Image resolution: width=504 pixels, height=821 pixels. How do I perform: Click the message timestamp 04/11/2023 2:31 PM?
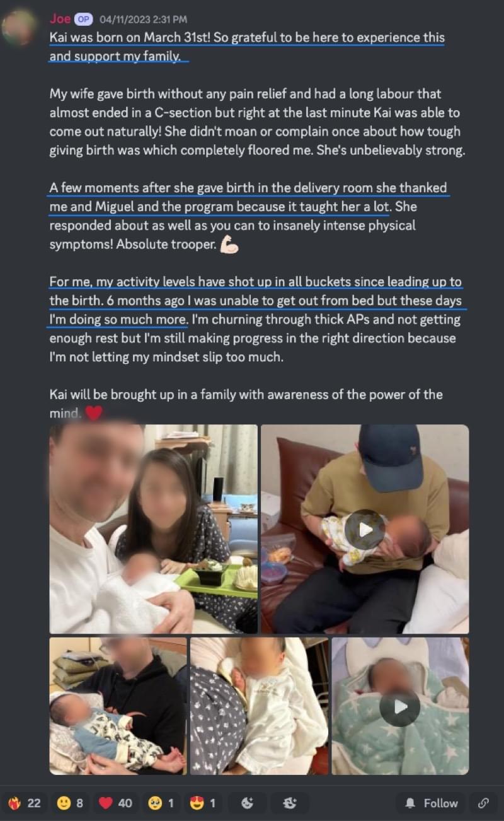click(x=143, y=20)
